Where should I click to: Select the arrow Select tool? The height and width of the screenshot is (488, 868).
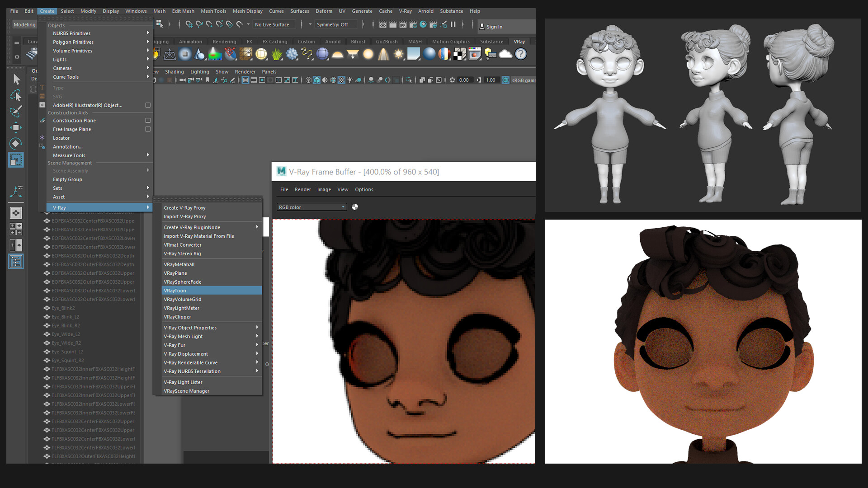16,79
